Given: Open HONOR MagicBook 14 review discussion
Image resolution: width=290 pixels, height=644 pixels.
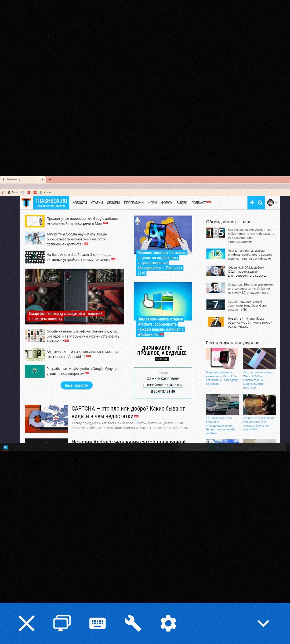Looking at the screenshot, I should [x=237, y=271].
